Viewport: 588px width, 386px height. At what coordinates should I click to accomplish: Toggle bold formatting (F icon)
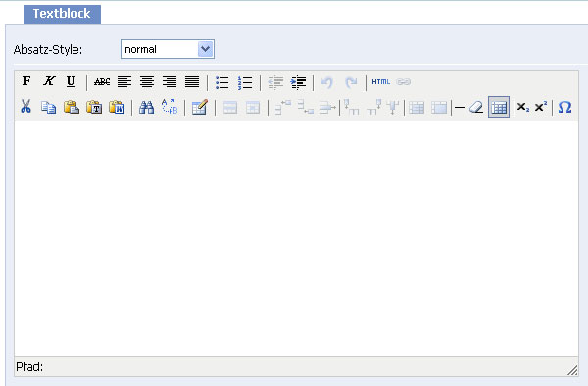(26, 81)
